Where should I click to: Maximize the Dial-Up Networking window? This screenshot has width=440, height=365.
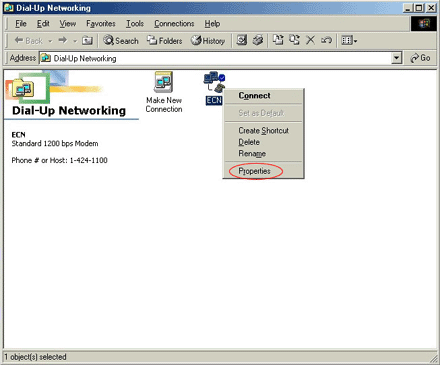419,8
